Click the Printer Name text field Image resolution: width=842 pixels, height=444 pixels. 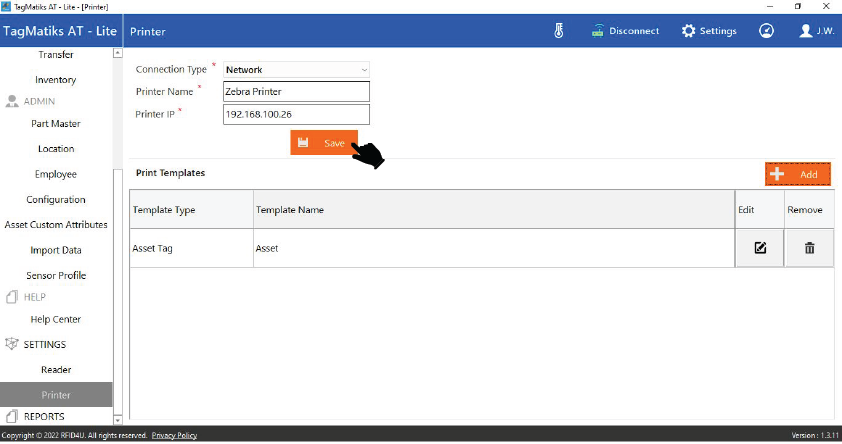296,92
